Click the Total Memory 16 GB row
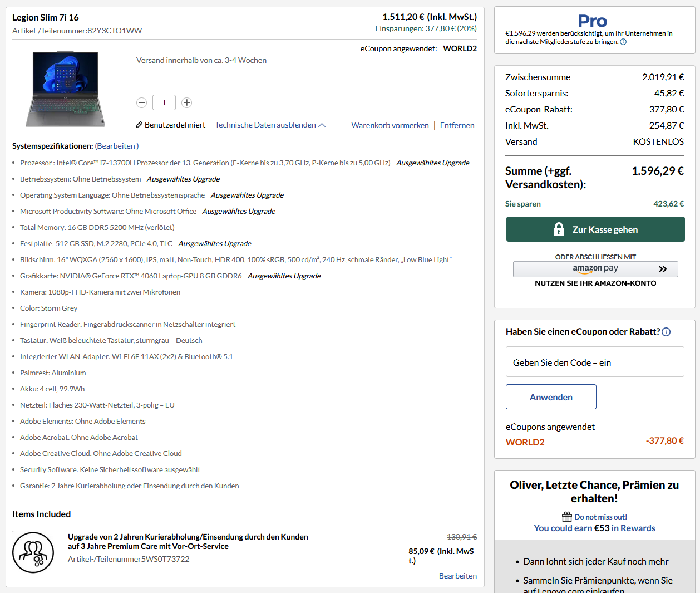Viewport: 700px width, 593px height. 97,228
